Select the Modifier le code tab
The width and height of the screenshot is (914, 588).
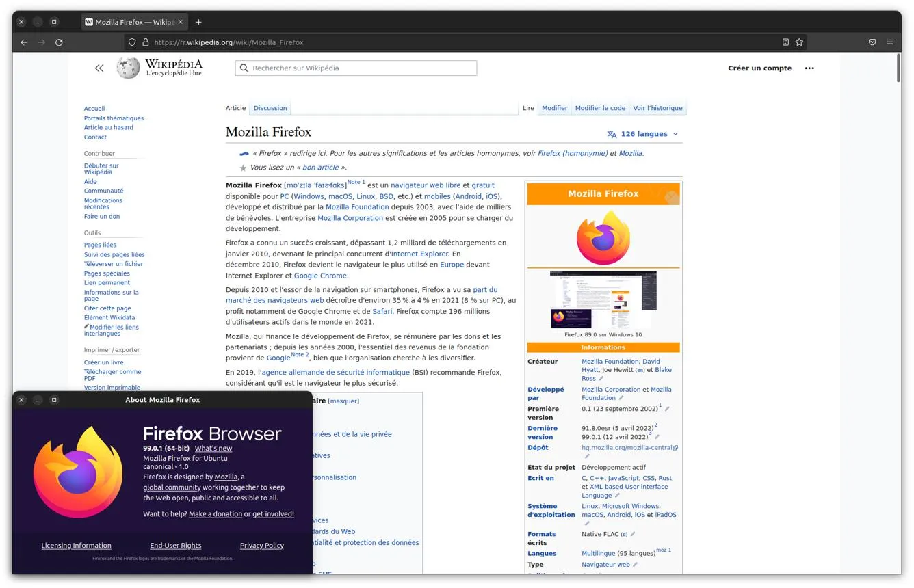600,108
